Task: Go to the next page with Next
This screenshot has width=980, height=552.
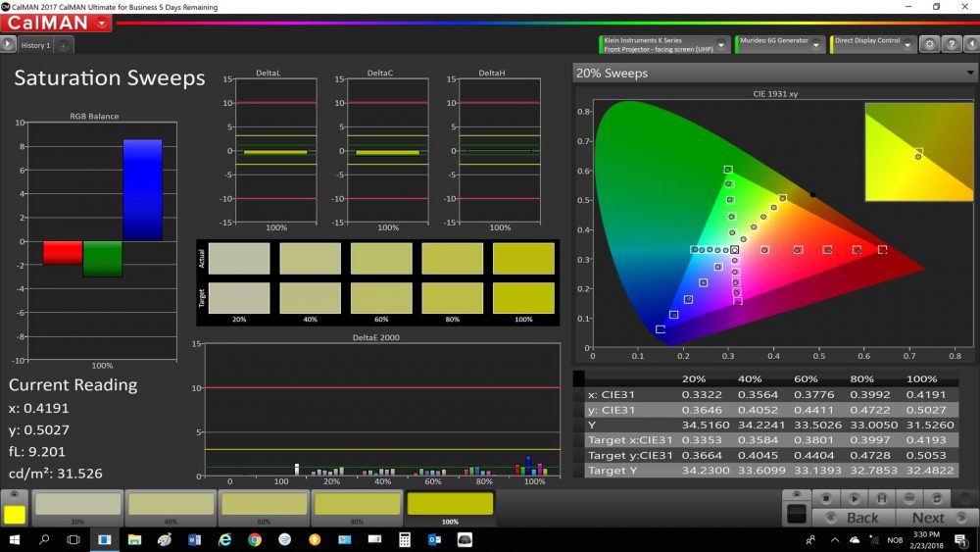Action: point(936,518)
